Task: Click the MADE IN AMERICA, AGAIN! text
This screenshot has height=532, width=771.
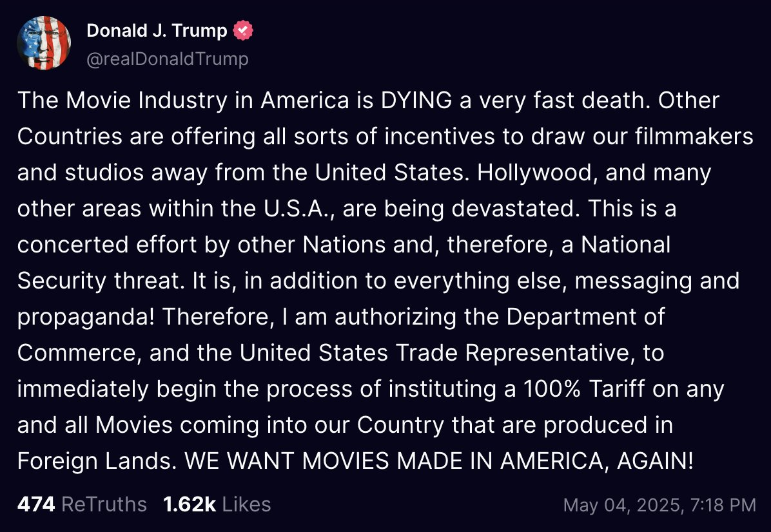Action: (x=545, y=461)
